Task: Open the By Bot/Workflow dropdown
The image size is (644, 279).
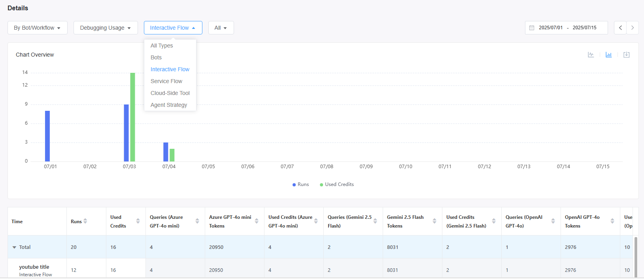Action: click(38, 28)
